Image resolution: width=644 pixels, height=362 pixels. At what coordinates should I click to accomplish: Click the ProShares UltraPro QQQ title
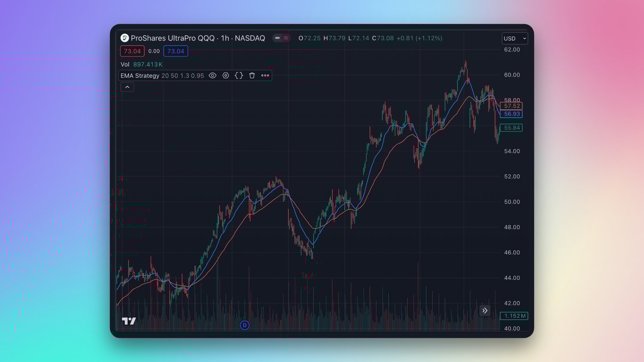[173, 38]
